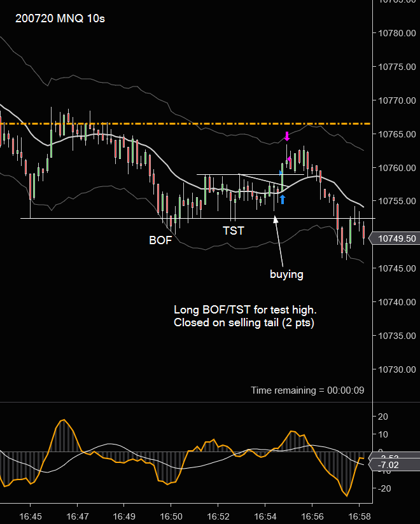Click the magenta sell arrow marker
This screenshot has height=524, width=420.
click(x=287, y=136)
